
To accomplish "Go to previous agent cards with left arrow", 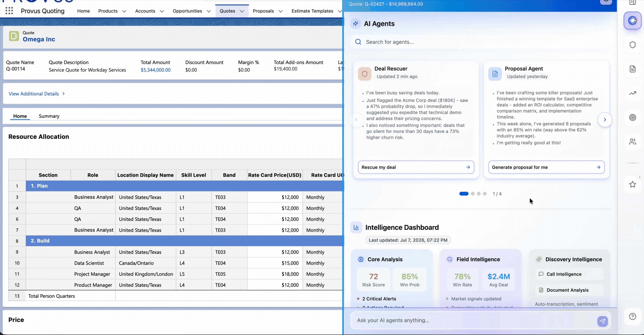I will click(x=356, y=120).
